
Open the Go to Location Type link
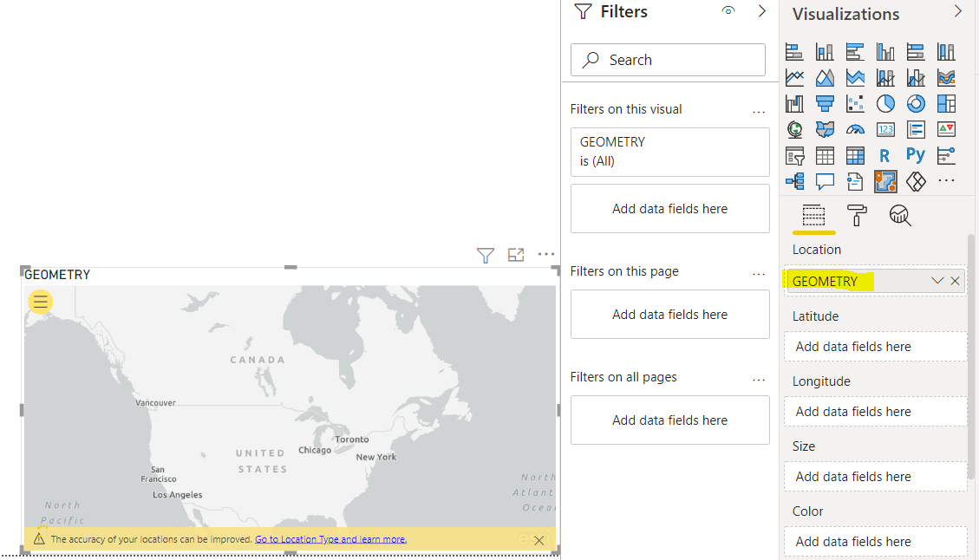tap(330, 539)
